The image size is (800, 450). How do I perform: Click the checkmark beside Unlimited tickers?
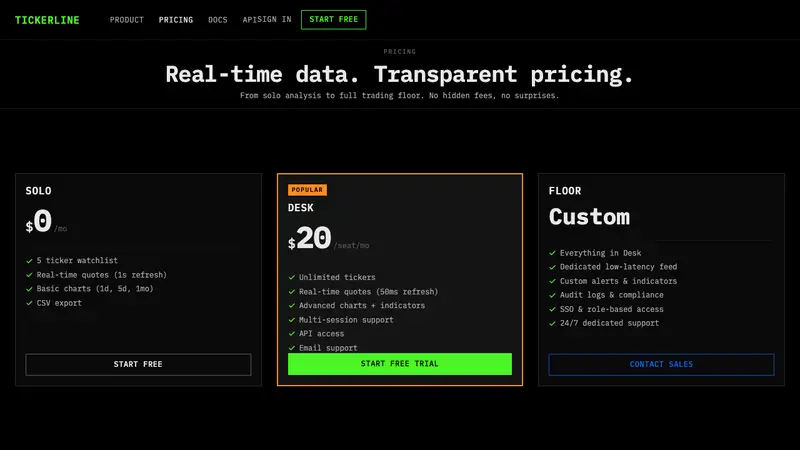click(x=292, y=278)
